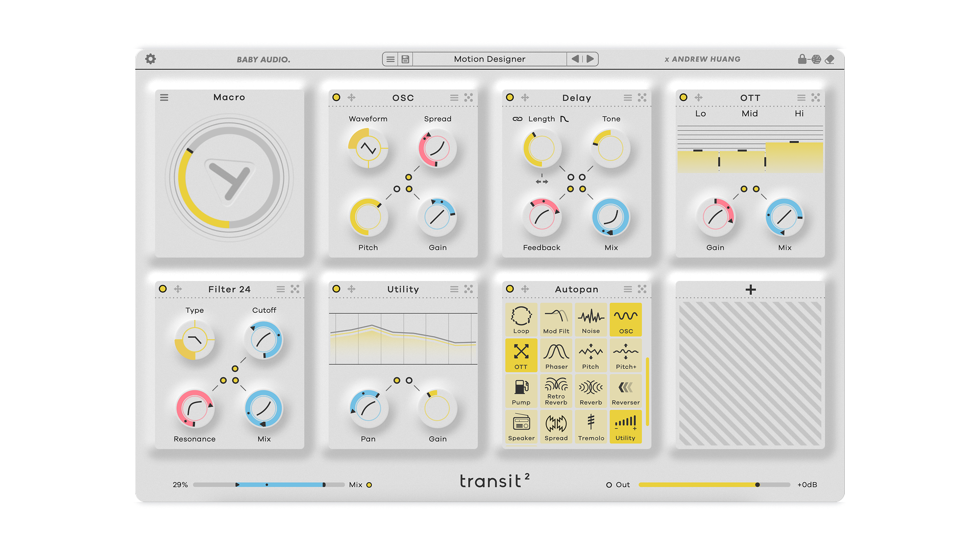Screen dimensions: 980x551
Task: Open the preset list menu icon
Action: pyautogui.click(x=390, y=59)
